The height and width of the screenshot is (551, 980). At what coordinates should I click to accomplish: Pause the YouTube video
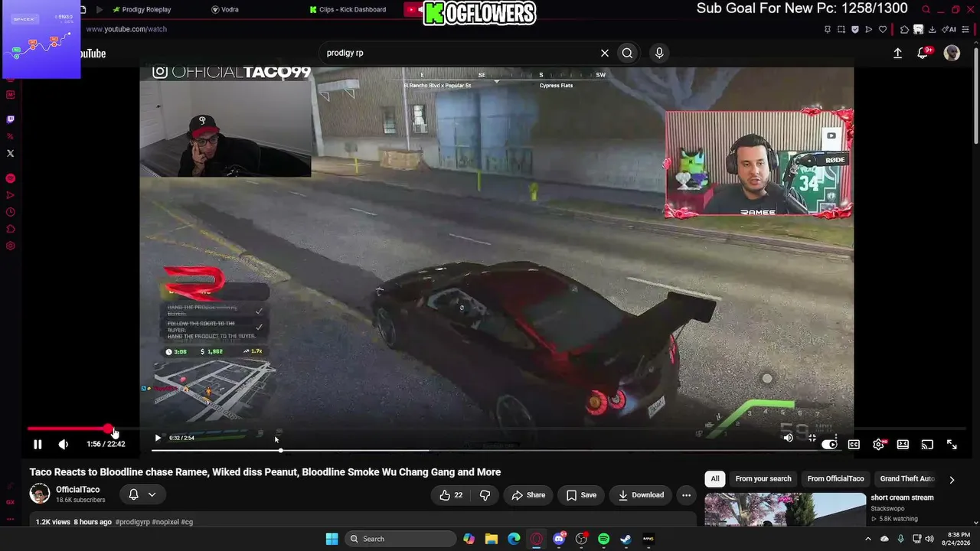click(x=38, y=444)
